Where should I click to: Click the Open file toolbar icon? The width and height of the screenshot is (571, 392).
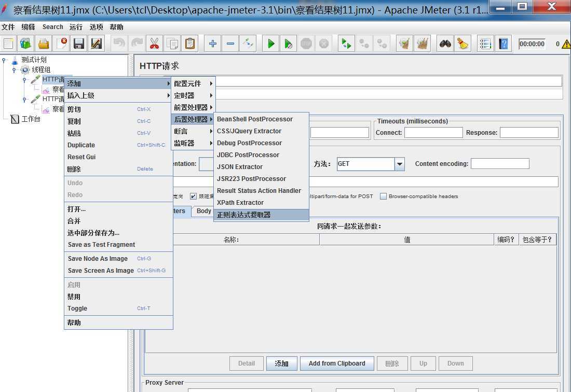pos(43,44)
